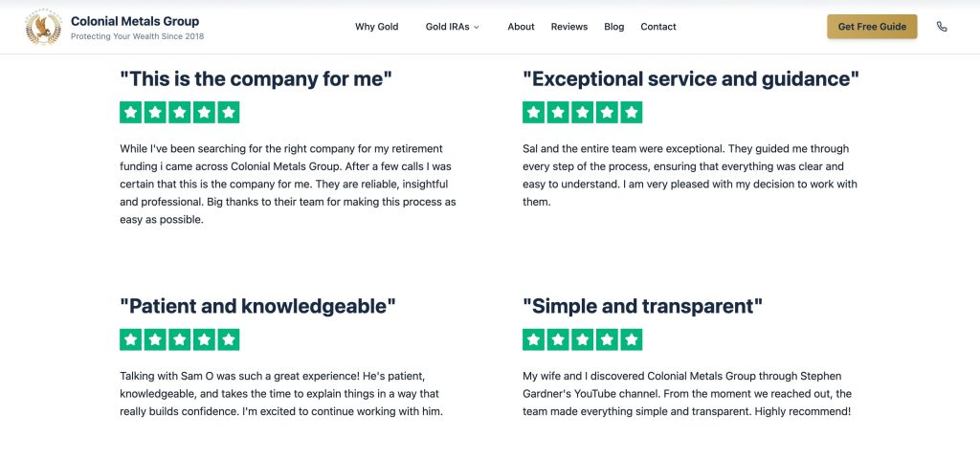Click second star under "Exceptional service and guidance"
Viewport: 980px width, 458px height.
(x=558, y=113)
